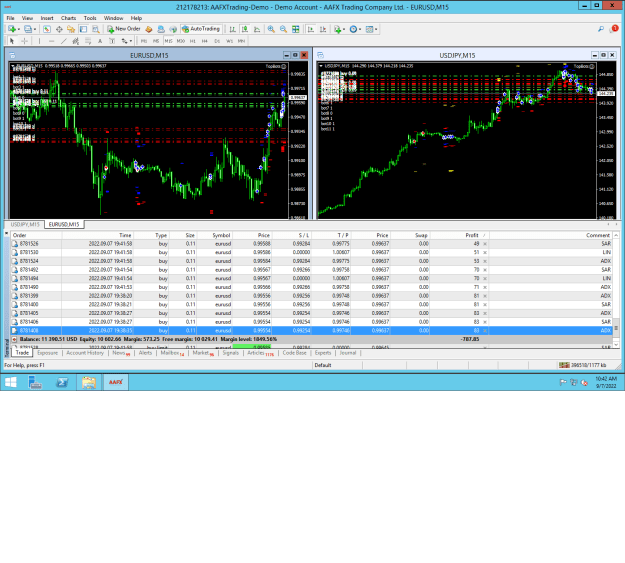
Task: Expand the Profiles dropdown arrow
Action: 35,29
